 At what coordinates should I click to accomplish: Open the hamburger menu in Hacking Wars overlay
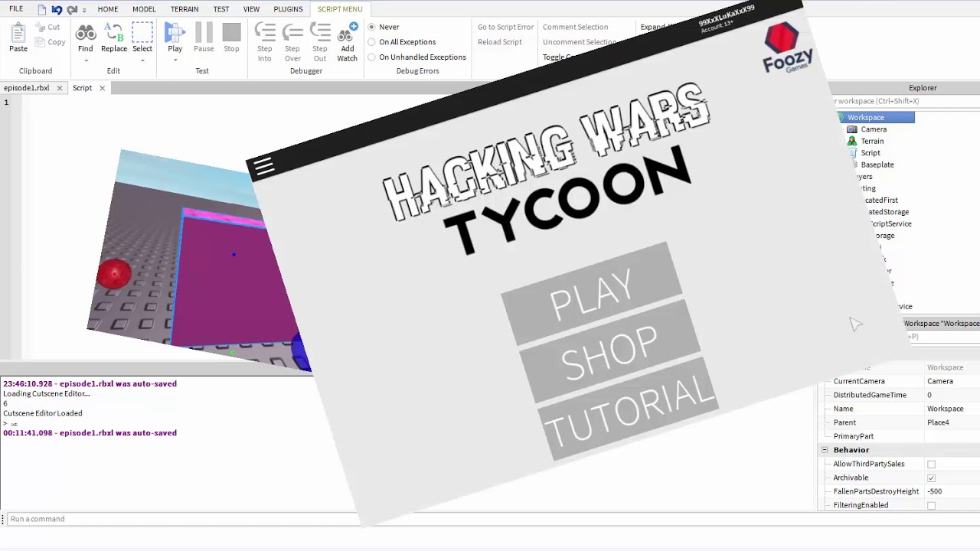pyautogui.click(x=264, y=167)
